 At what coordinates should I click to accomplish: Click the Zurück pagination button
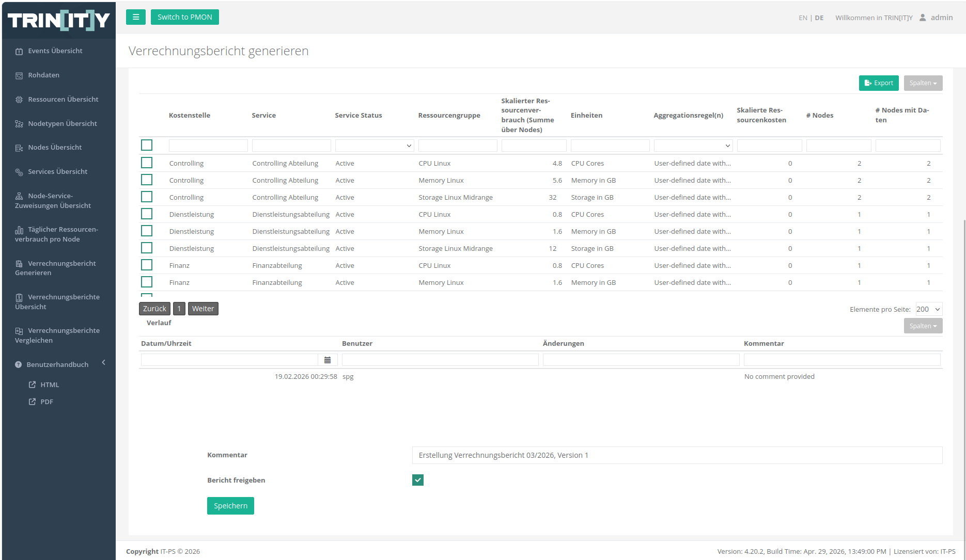click(154, 309)
